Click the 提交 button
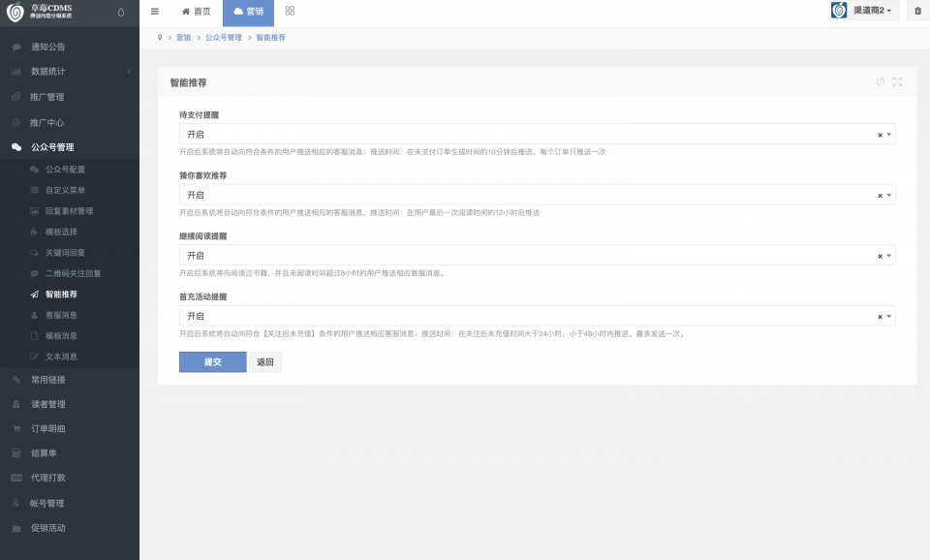This screenshot has width=930, height=560. click(213, 361)
